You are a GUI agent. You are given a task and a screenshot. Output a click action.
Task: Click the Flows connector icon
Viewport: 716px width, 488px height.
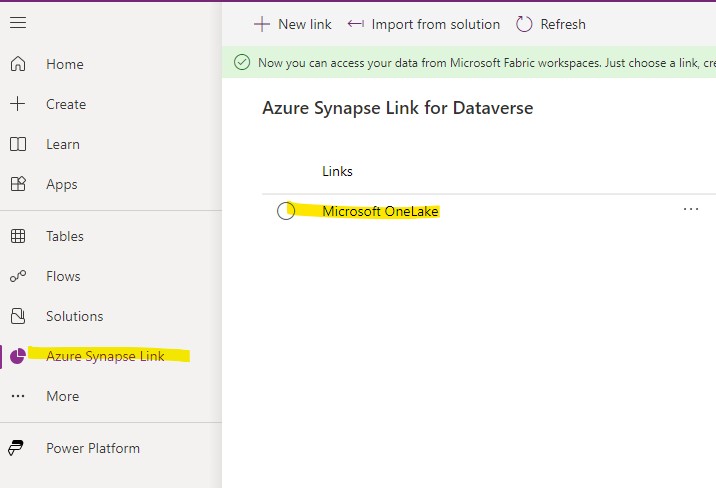point(18,276)
